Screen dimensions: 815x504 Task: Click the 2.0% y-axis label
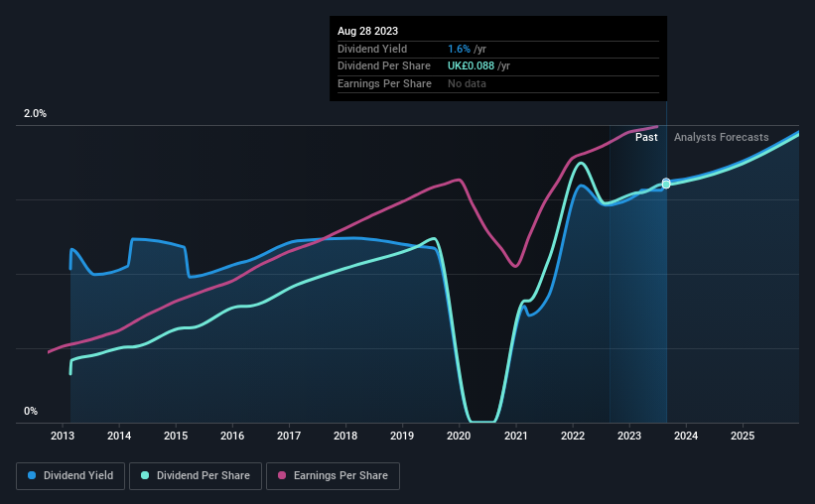35,113
